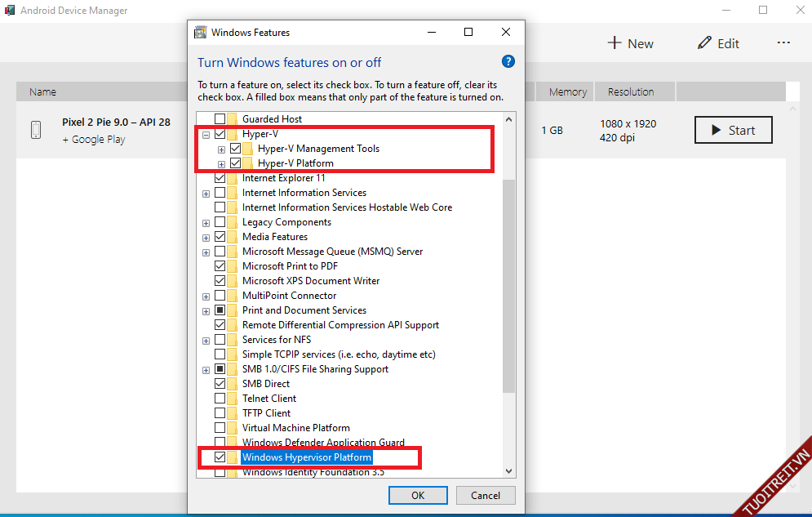
Task: Enable the Telnet Client checkbox
Action: [x=220, y=399]
